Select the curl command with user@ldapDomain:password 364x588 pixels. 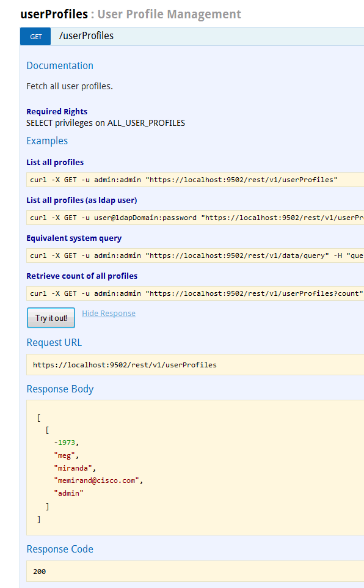pos(197,218)
